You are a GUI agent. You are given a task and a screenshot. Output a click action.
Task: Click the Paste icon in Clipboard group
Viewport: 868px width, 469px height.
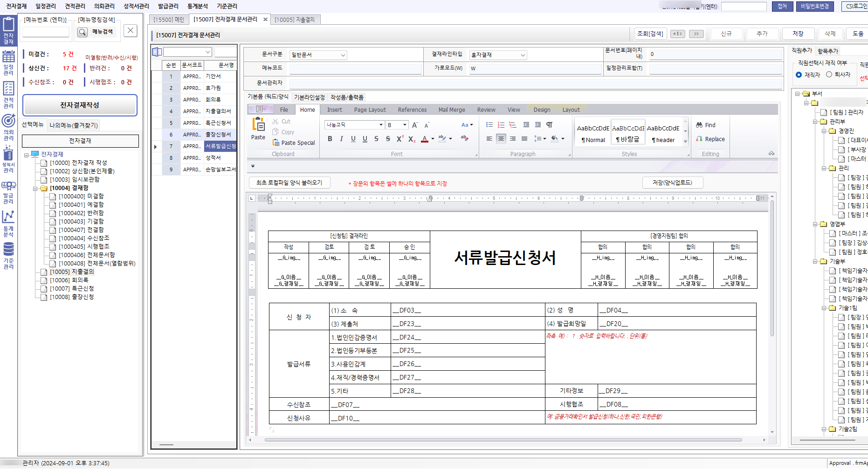(x=258, y=129)
